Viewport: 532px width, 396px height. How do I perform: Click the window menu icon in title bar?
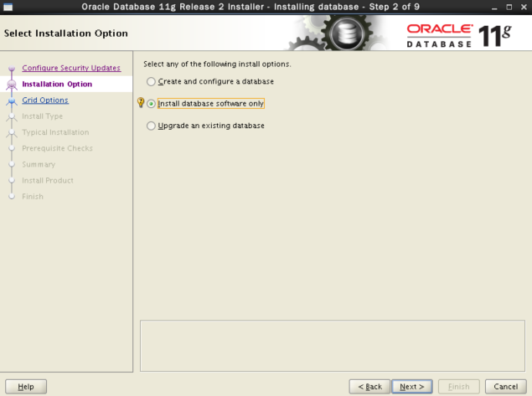pos(8,7)
